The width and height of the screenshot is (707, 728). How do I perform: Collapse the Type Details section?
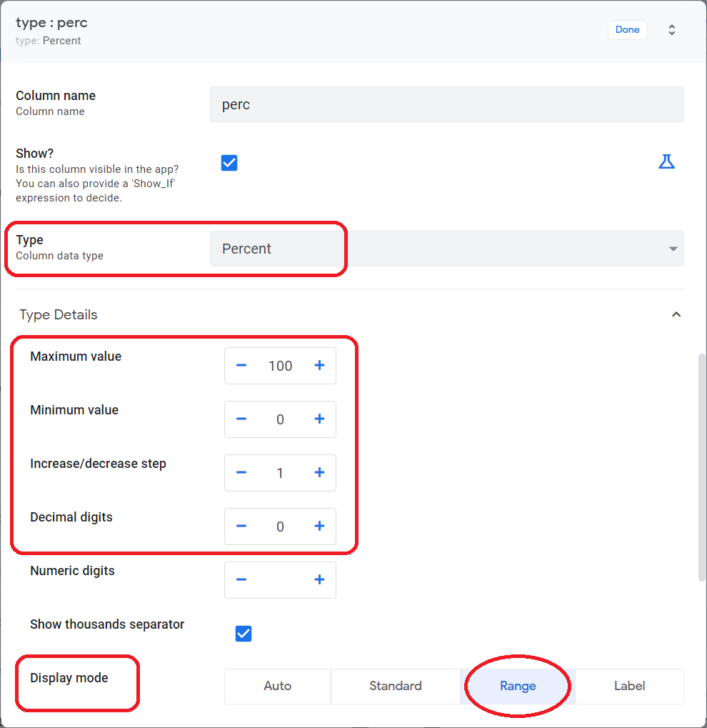(676, 315)
